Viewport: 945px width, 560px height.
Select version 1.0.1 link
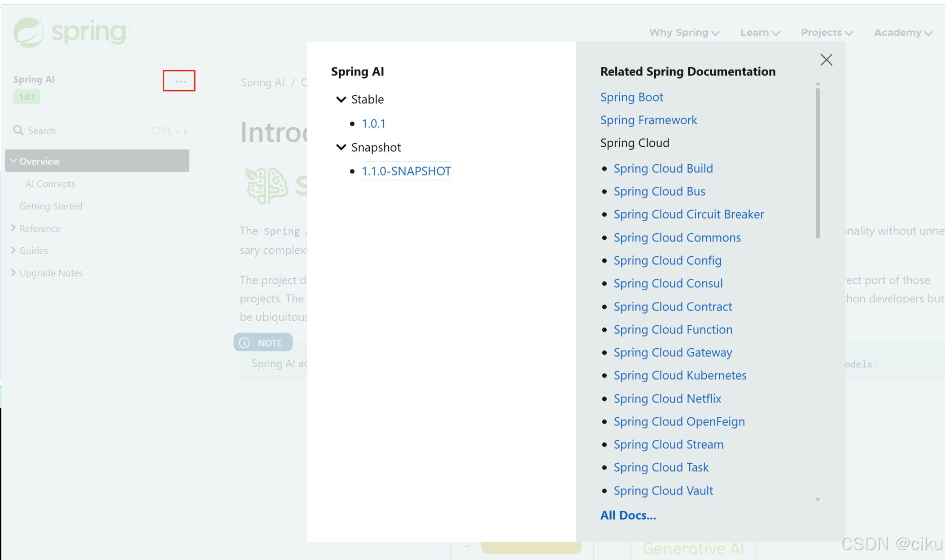pos(373,123)
